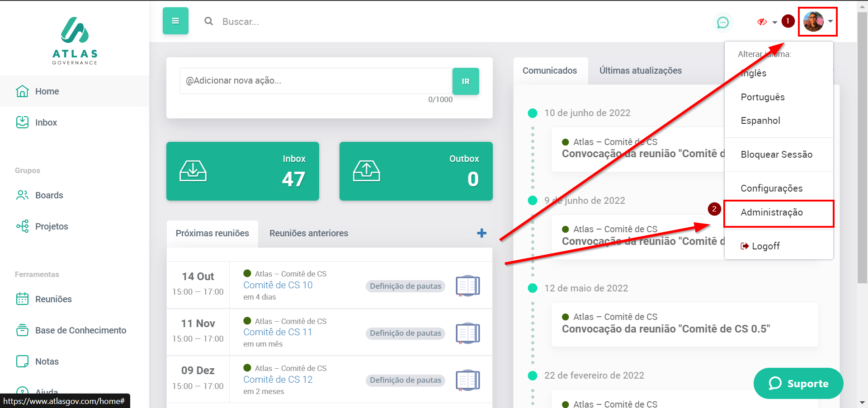Open the chat messages icon
Viewport: 868px width, 408px height.
coord(723,22)
